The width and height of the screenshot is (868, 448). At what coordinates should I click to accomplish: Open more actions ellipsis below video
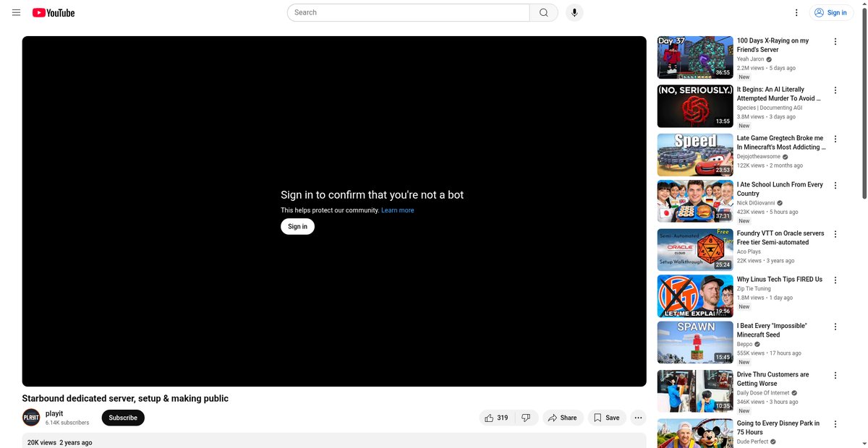[x=638, y=418]
